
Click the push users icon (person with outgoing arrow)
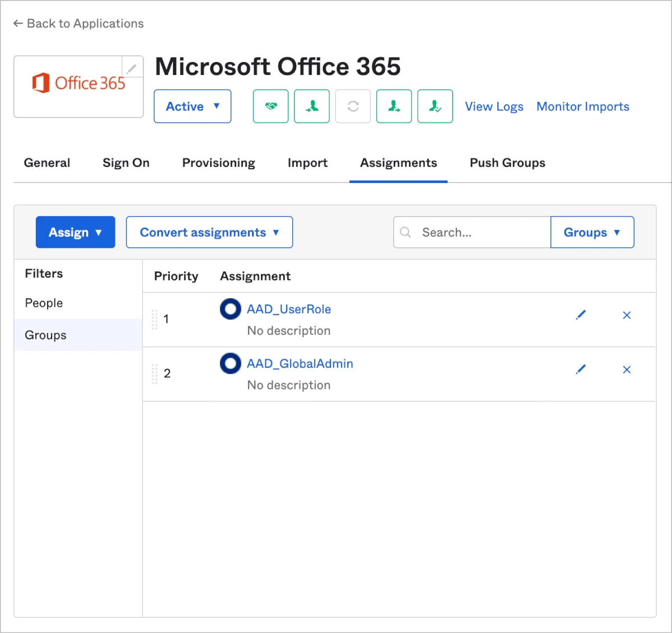(x=394, y=106)
